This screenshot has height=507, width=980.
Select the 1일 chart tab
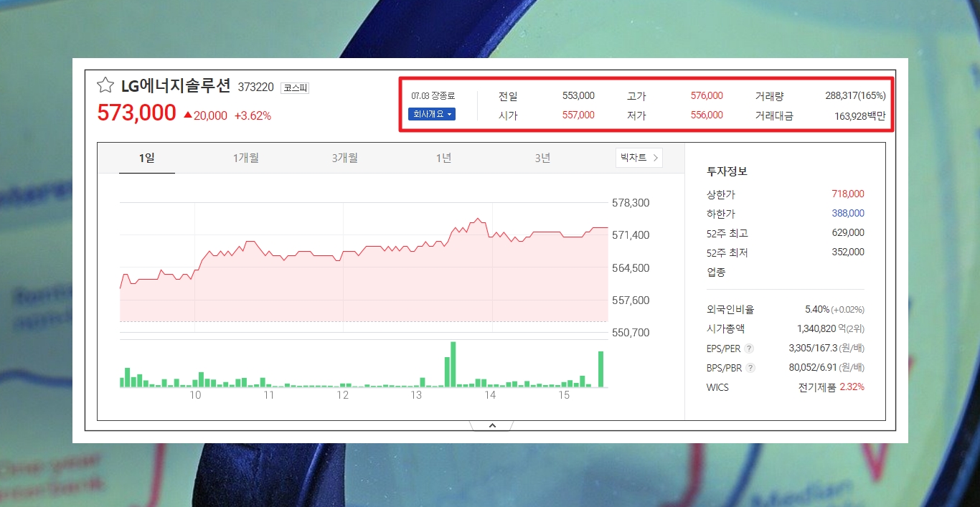(147, 158)
